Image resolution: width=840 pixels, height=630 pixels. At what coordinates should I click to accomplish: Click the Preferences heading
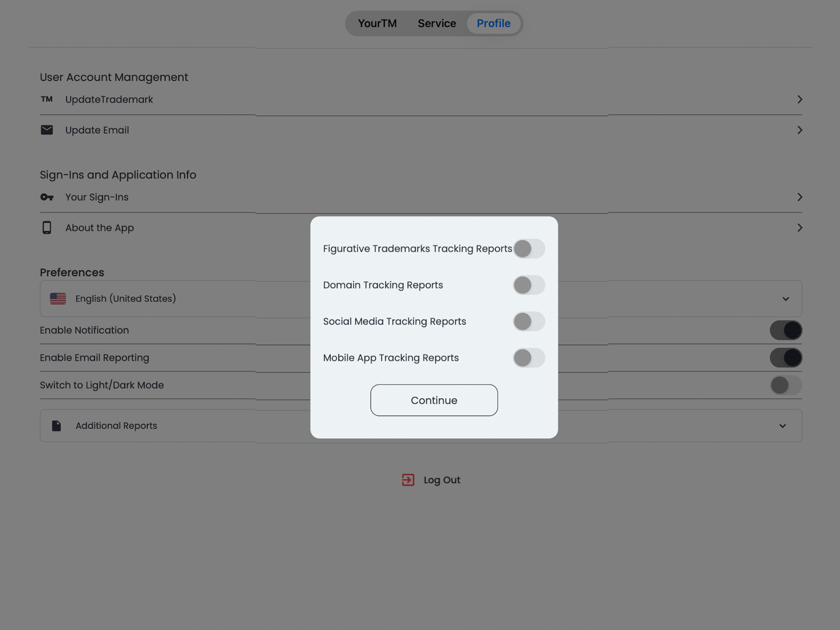pos(72,272)
